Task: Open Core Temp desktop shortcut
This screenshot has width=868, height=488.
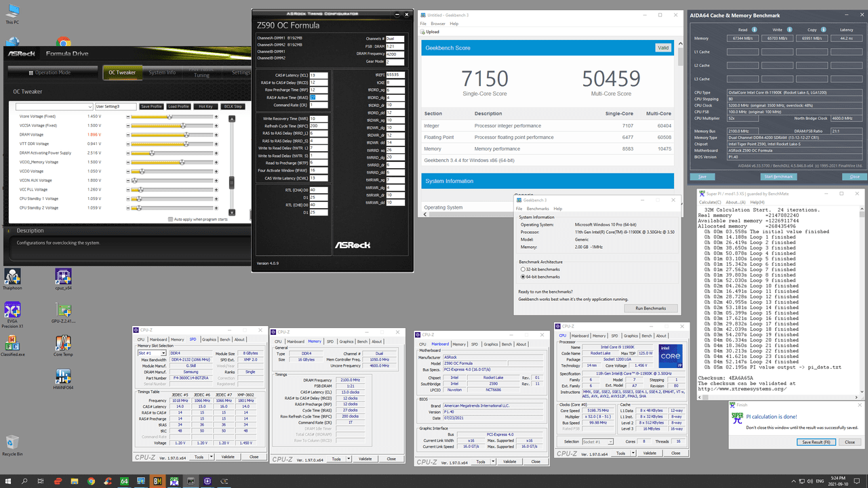Action: (62, 346)
